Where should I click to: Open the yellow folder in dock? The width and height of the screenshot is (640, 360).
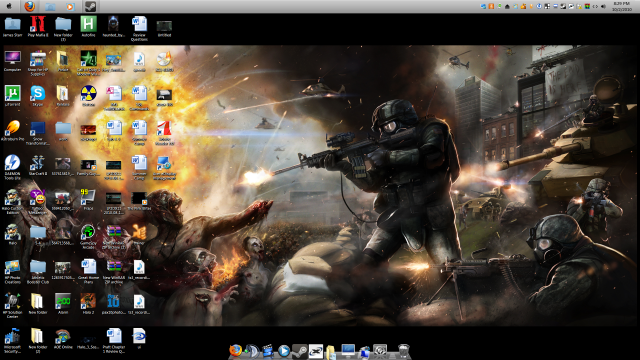[x=331, y=351]
